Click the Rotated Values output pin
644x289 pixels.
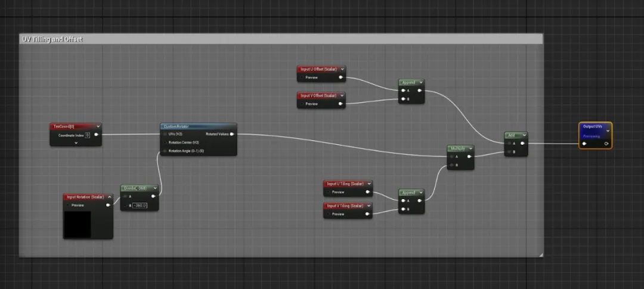pyautogui.click(x=232, y=134)
